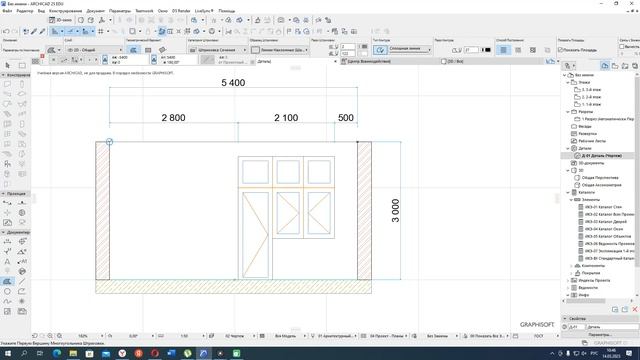This screenshot has height=360, width=640.
Task: Choose the polygonal geometry method icon
Action: (133, 50)
